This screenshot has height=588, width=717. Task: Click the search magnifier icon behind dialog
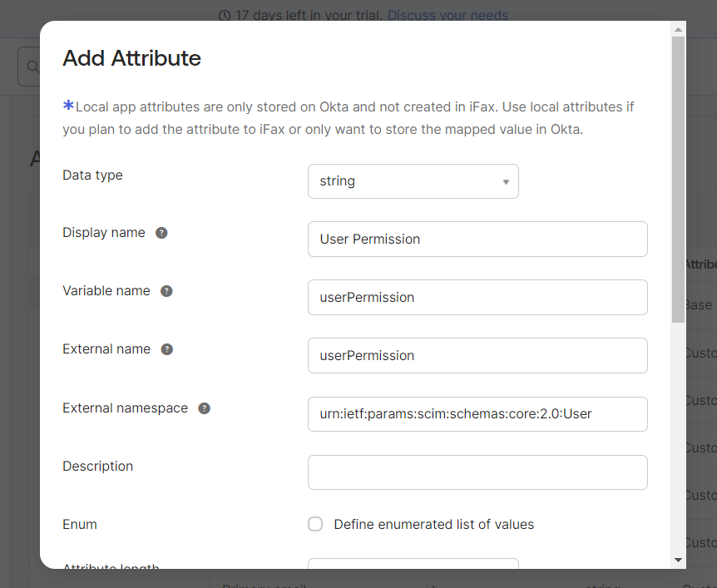click(x=32, y=67)
